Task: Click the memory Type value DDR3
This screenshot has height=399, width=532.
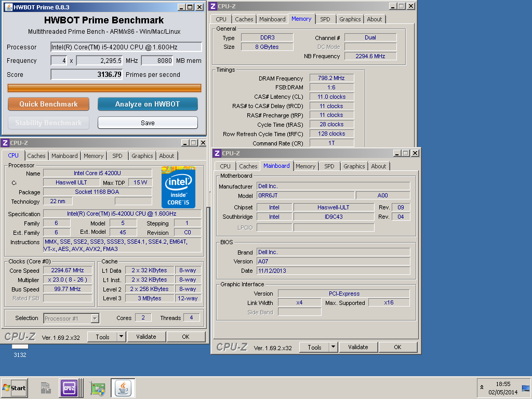Action: 267,37
